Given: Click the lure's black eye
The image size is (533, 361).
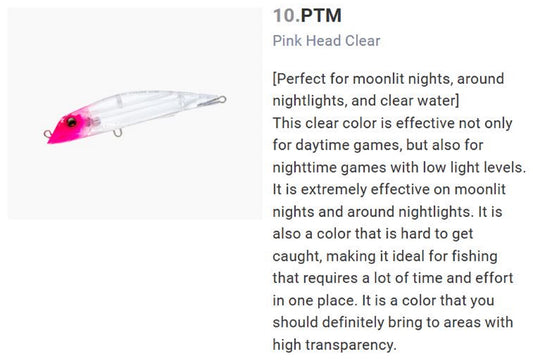Looking at the screenshot, I should click(x=72, y=122).
